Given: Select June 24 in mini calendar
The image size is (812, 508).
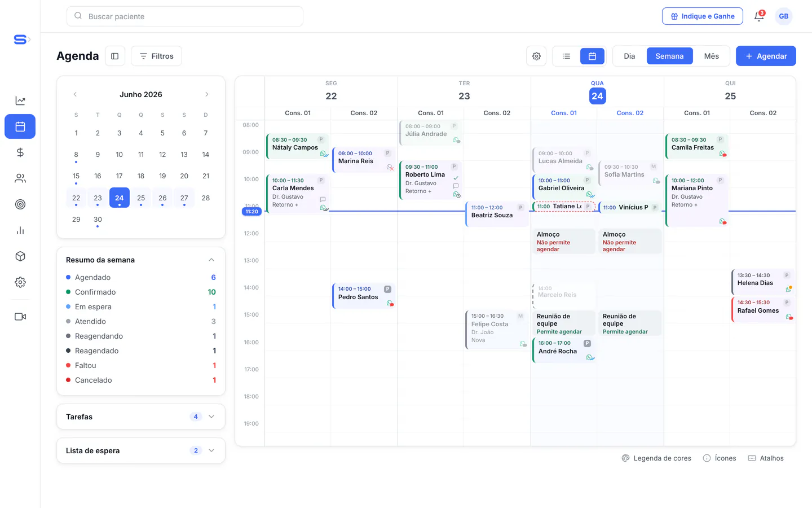Looking at the screenshot, I should pos(119,198).
